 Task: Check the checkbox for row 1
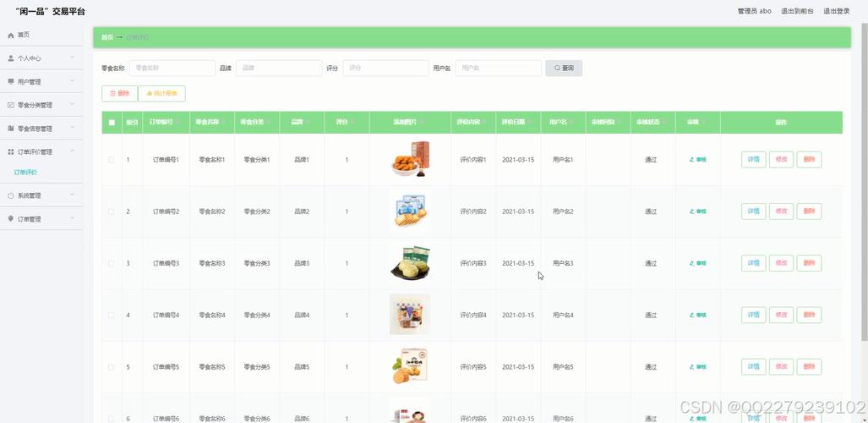point(112,160)
